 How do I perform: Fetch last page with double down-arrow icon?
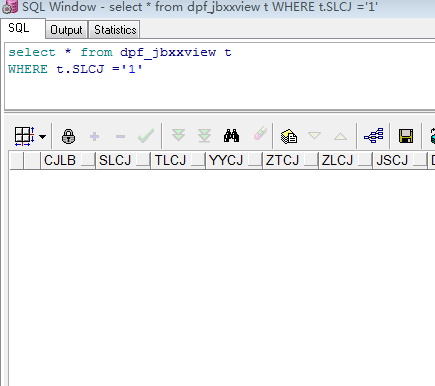point(204,136)
